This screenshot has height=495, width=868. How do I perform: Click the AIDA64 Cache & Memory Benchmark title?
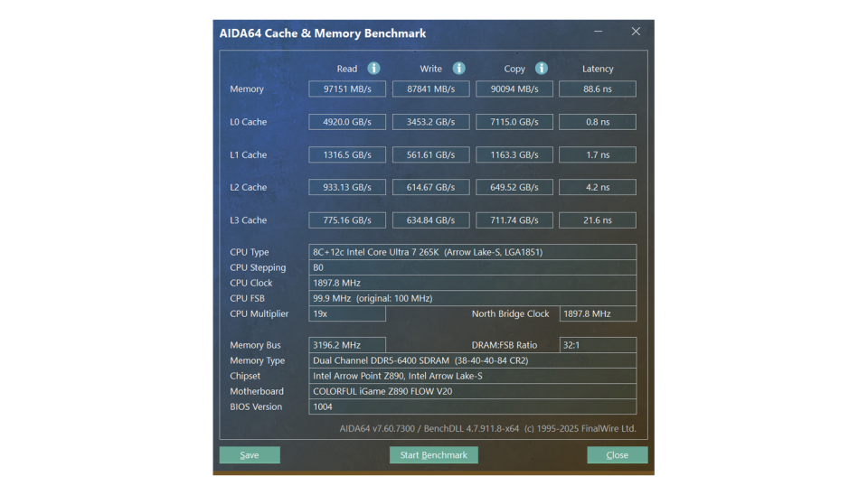pos(323,33)
